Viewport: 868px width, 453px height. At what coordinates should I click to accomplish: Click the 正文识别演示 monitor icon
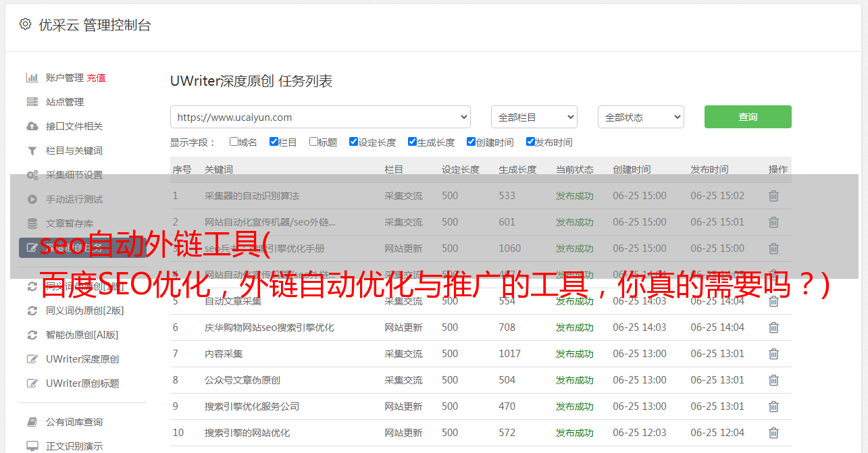(32, 446)
